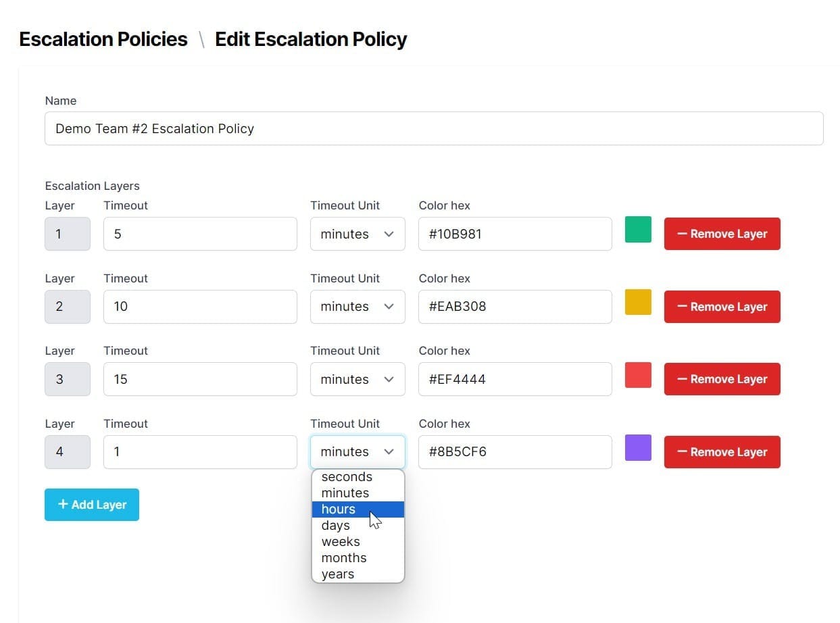Click the yellow color swatch for layer 2
The width and height of the screenshot is (840, 623).
tap(637, 302)
